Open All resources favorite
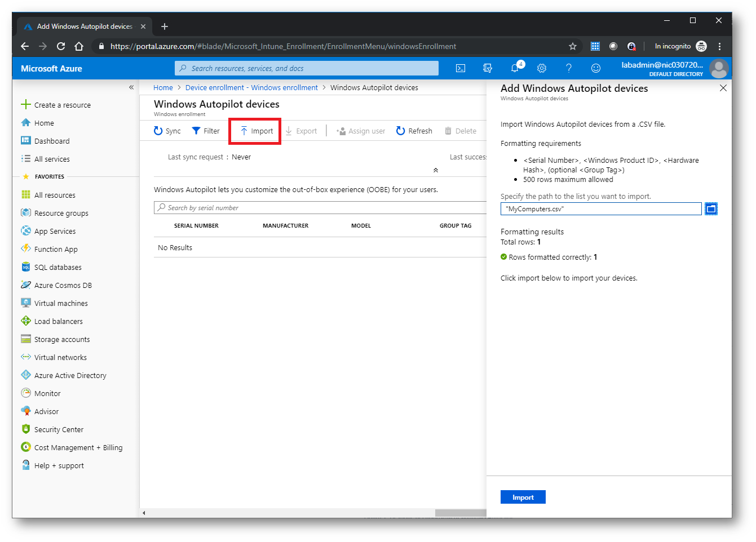 [48, 195]
